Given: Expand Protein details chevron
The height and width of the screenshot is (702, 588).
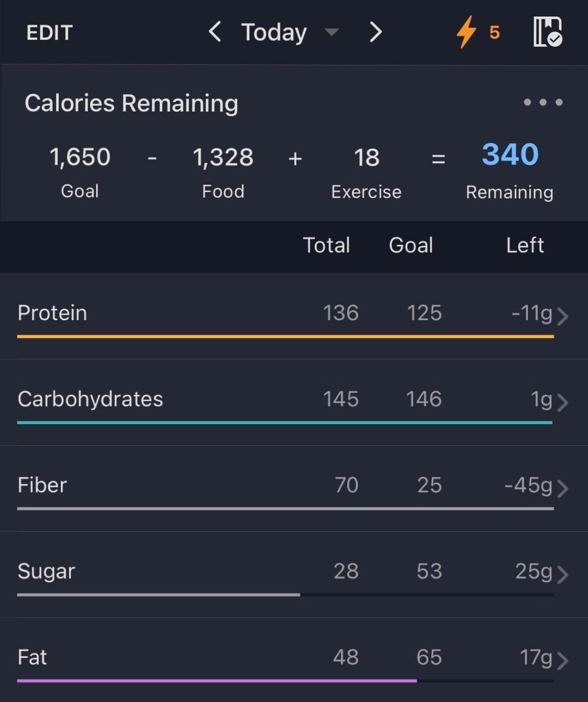Looking at the screenshot, I should click(x=563, y=316).
